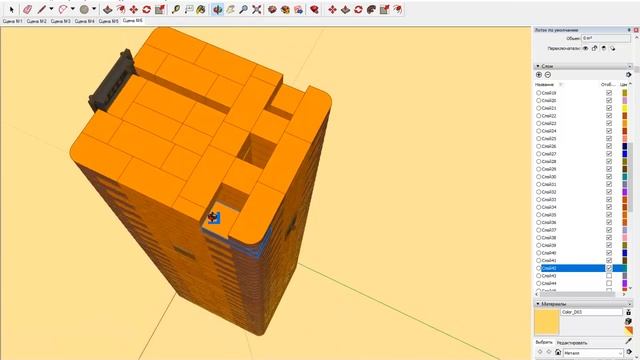The width and height of the screenshot is (640, 360).
Task: Open layers panel details arrow
Action: 628,75
